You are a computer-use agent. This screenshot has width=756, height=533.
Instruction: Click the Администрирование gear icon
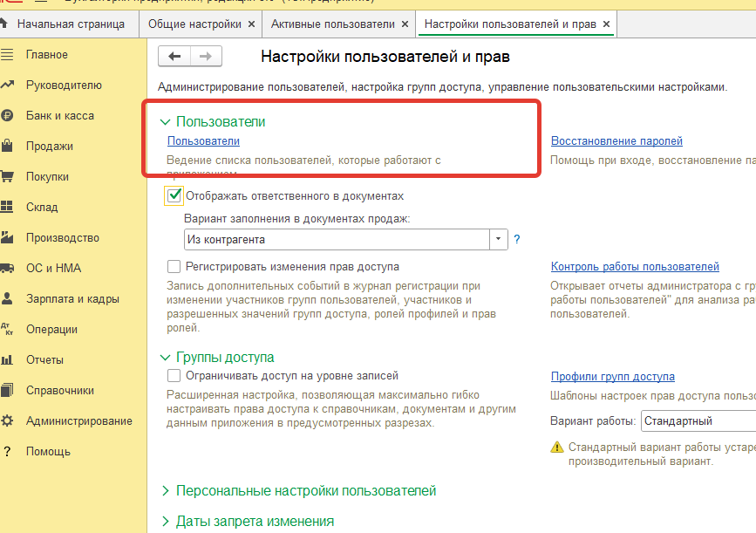coord(7,420)
